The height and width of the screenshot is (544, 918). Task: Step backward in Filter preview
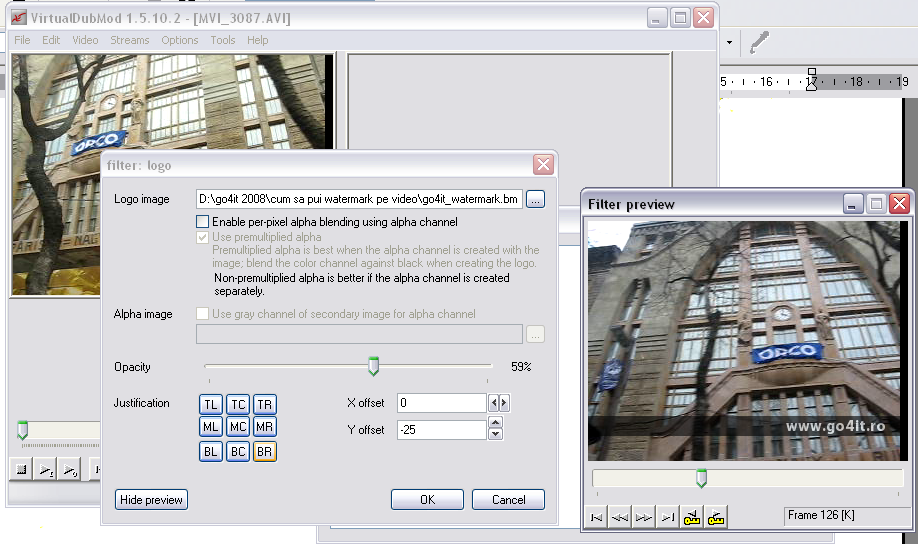(x=620, y=517)
